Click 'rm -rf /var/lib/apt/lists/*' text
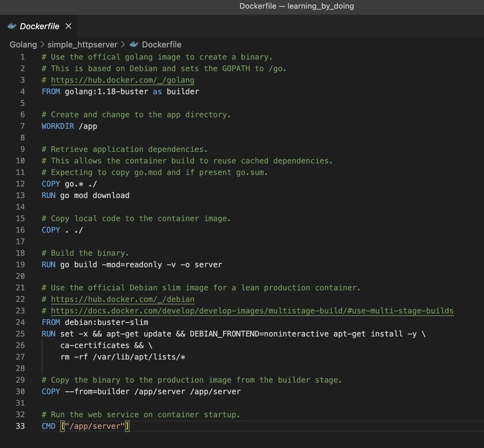 (123, 357)
